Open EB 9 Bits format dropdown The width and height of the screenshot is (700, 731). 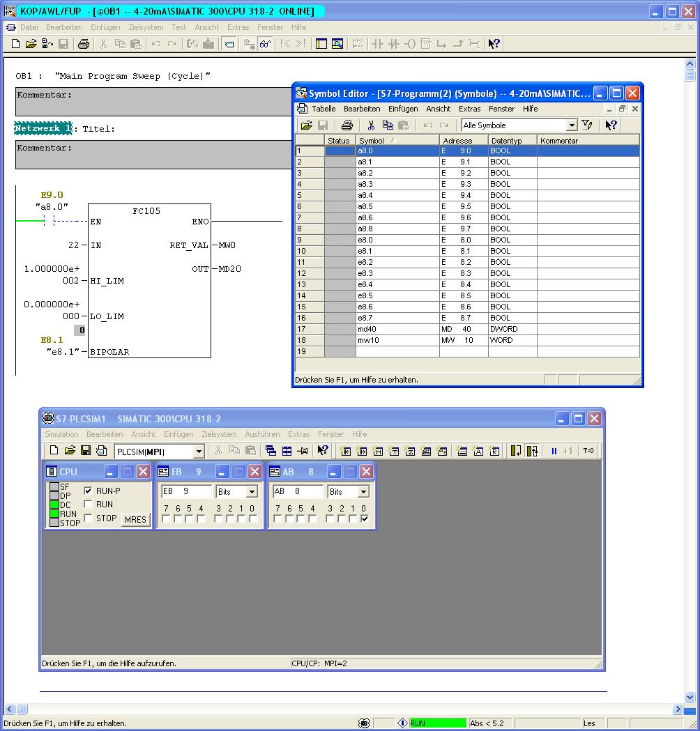pyautogui.click(x=252, y=491)
